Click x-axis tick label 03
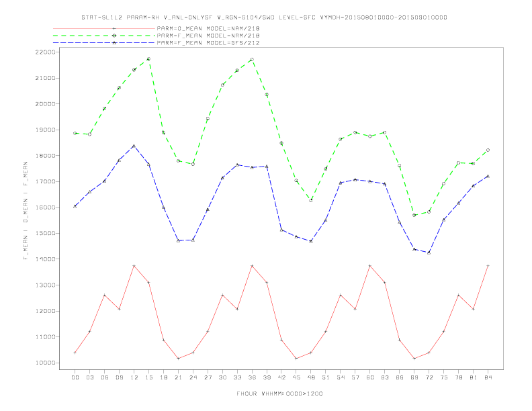The height and width of the screenshot is (411, 532). click(x=89, y=377)
